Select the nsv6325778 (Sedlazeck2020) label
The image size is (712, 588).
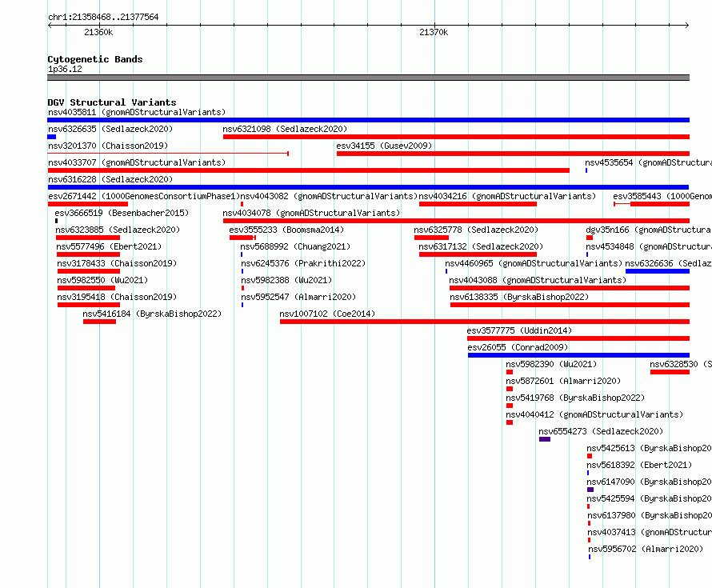pos(476,230)
